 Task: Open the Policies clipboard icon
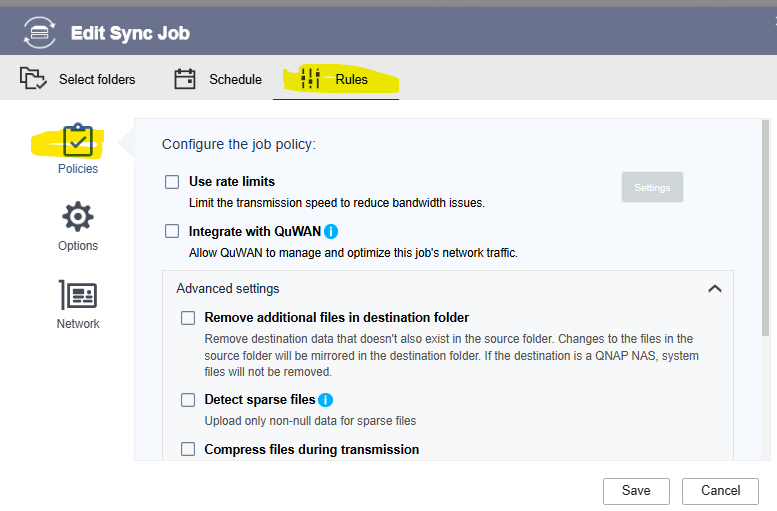tap(77, 140)
